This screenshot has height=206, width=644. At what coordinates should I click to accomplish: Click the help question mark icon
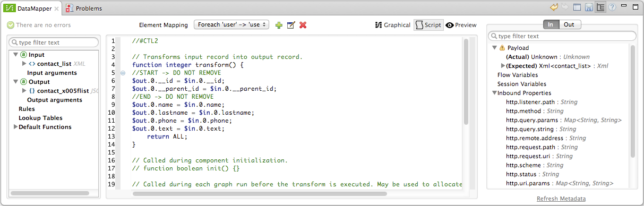coord(612,7)
